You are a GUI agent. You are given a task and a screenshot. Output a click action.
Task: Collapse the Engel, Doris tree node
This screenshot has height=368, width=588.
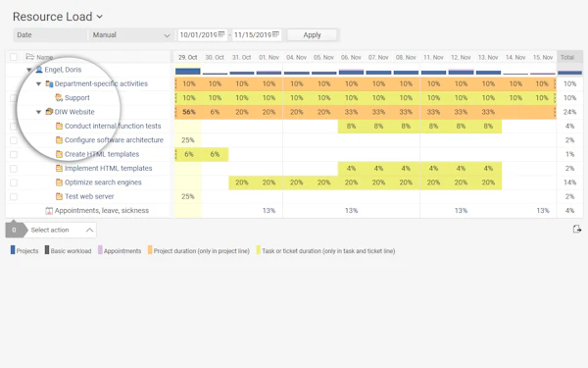28,70
